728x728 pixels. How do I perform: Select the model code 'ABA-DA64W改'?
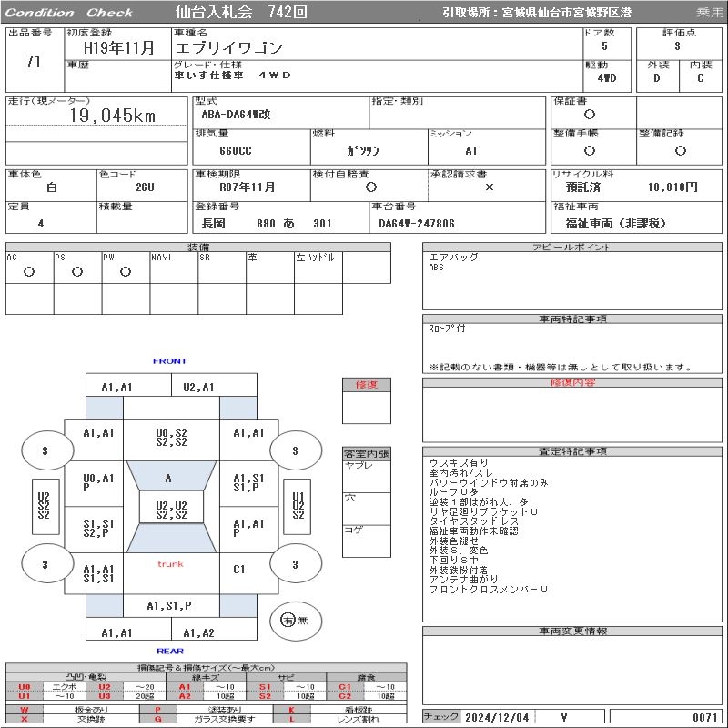[236, 115]
